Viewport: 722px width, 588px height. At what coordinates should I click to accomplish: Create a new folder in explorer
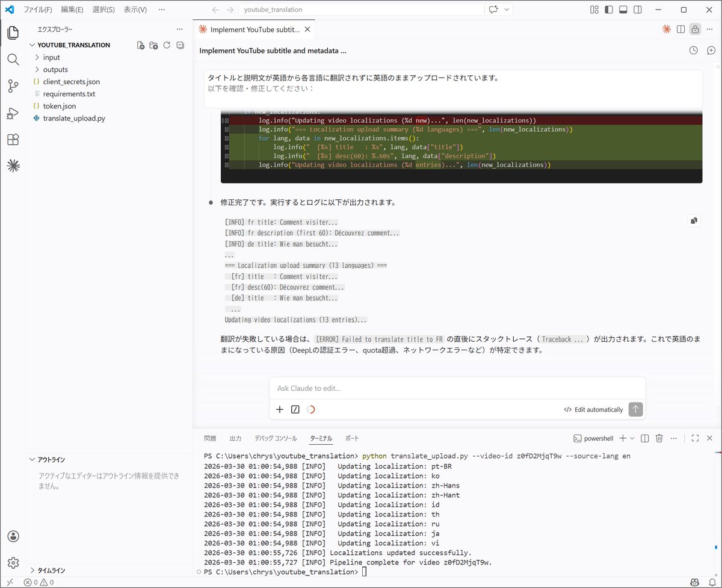(154, 45)
